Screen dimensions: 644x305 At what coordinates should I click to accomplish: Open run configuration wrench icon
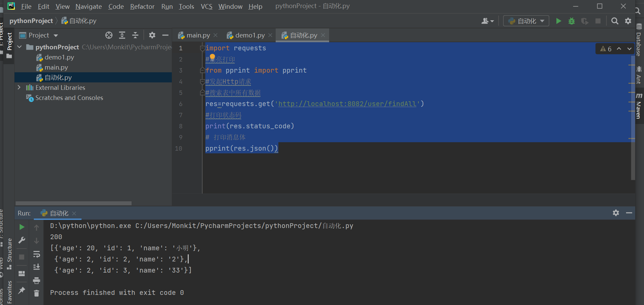click(x=22, y=240)
